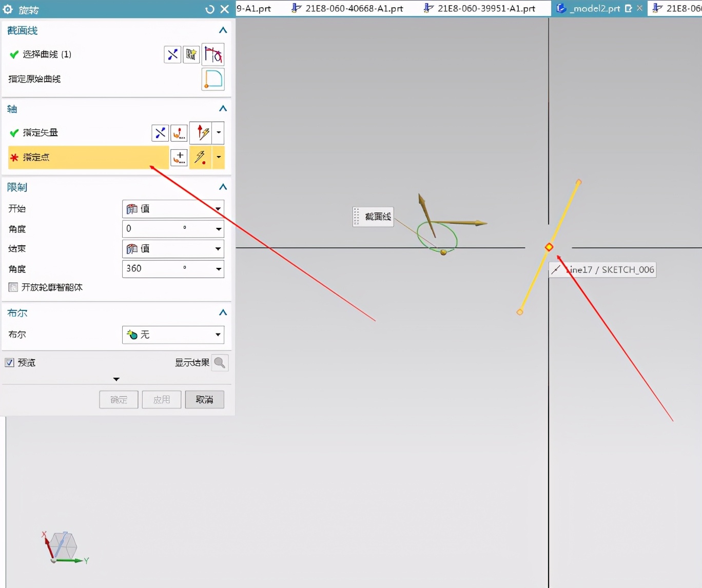This screenshot has width=702, height=588.
Task: Click the 应用 button
Action: pyautogui.click(x=162, y=400)
